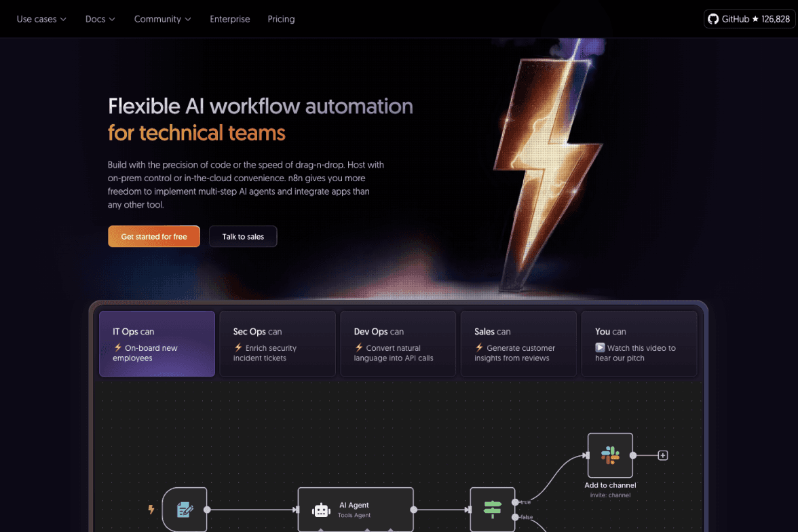Click the lightning icon beside Generate customer
Image resolution: width=798 pixels, height=532 pixels.
point(479,347)
